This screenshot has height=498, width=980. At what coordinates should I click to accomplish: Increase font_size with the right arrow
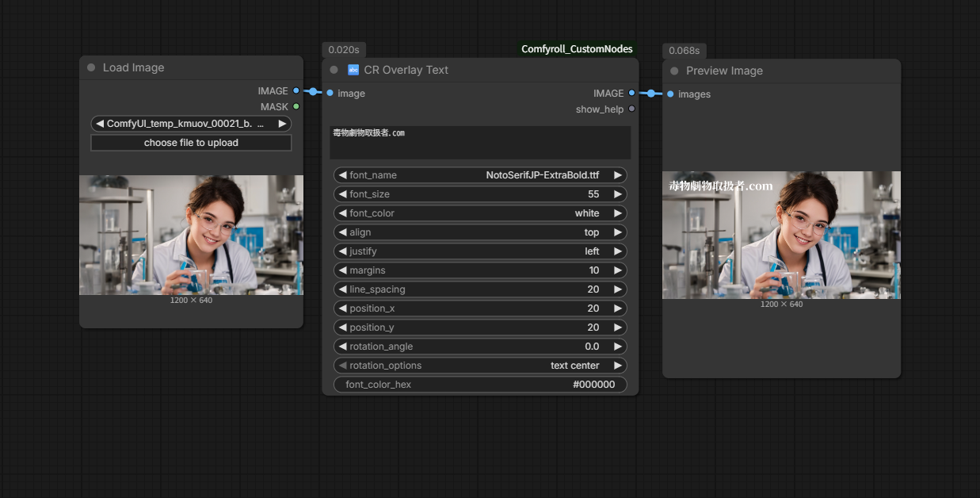point(618,194)
